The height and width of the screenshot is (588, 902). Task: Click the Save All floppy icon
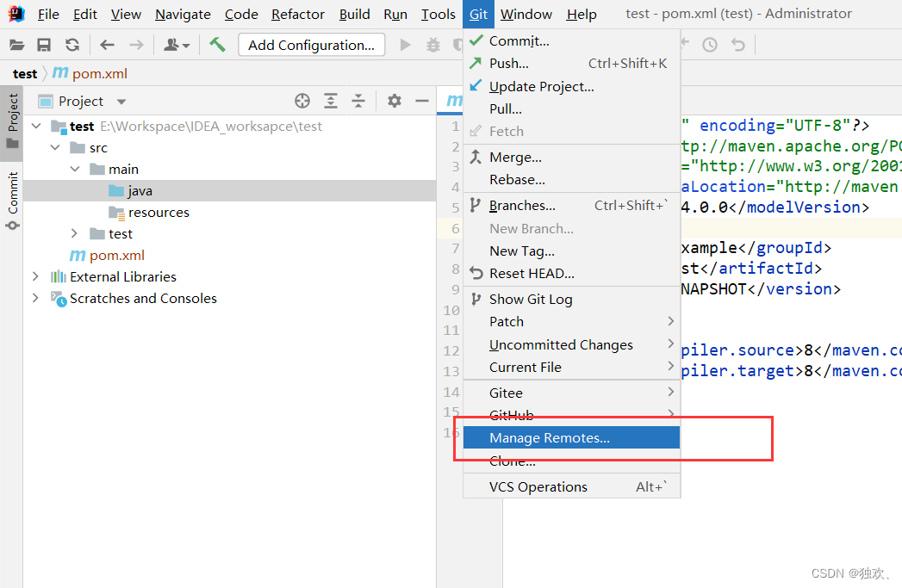(x=44, y=45)
